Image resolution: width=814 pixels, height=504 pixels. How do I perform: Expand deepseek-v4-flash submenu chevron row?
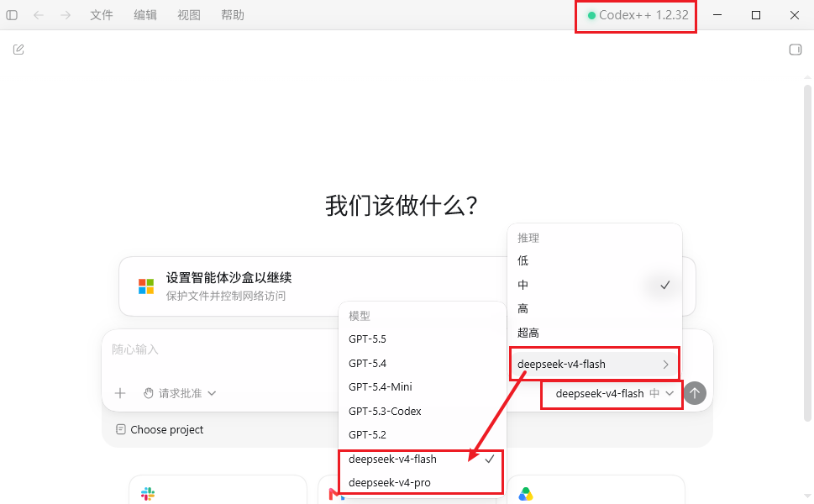tap(595, 364)
